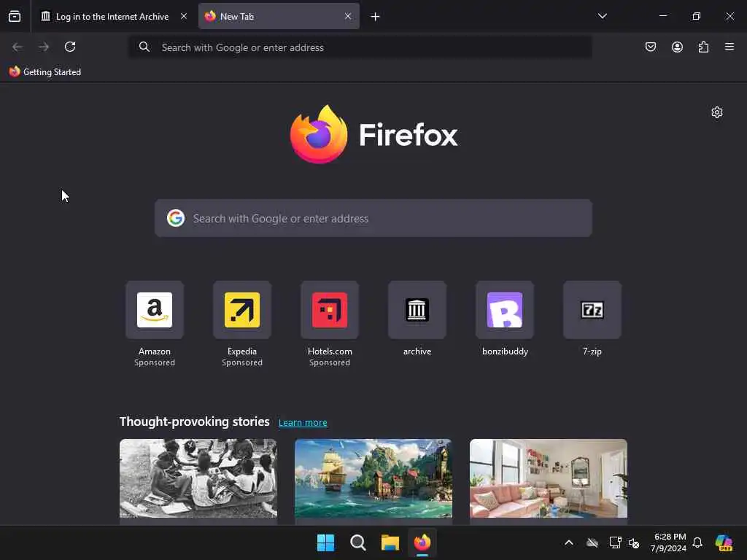
Task: Open Windows taskbar search
Action: coord(357,542)
